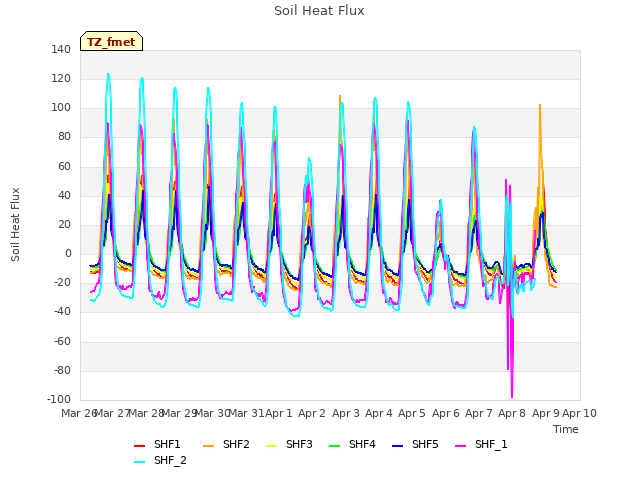Viewport: 640px width, 480px height.
Task: Click the Apr 5 x-axis label
Action: click(x=412, y=413)
